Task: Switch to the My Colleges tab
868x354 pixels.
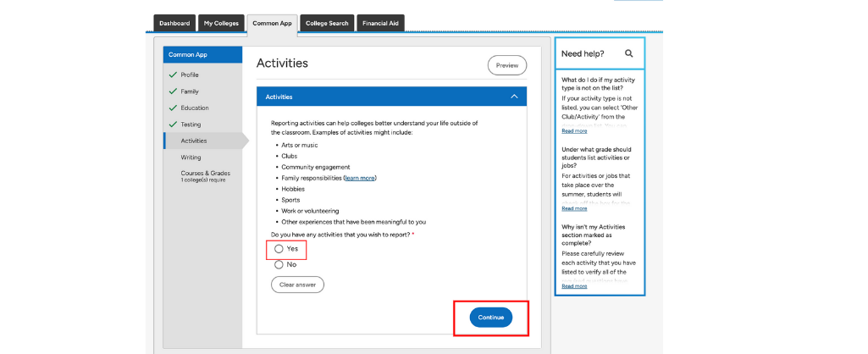Action: (x=221, y=23)
